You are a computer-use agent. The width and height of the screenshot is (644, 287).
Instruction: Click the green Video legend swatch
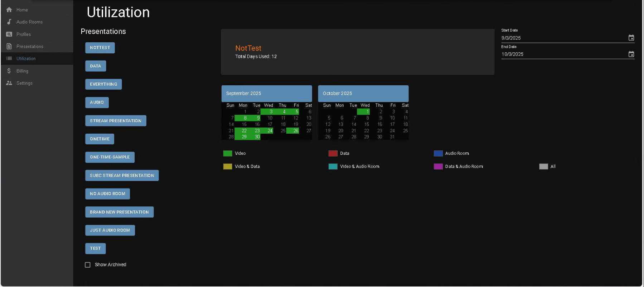click(x=228, y=153)
